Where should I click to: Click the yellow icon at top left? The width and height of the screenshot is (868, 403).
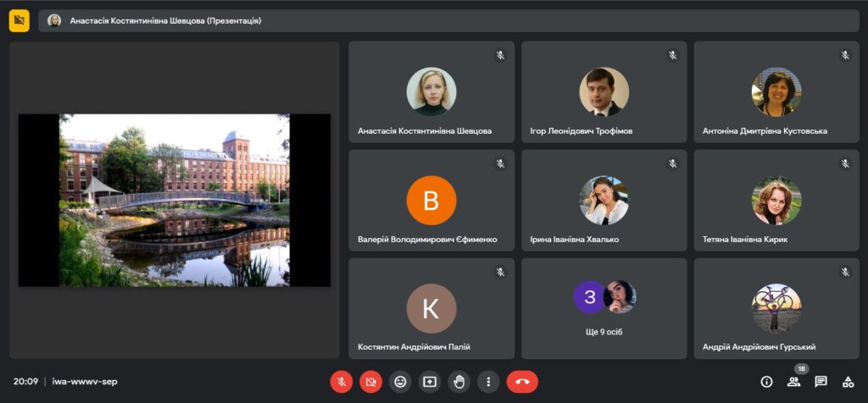coord(19,20)
